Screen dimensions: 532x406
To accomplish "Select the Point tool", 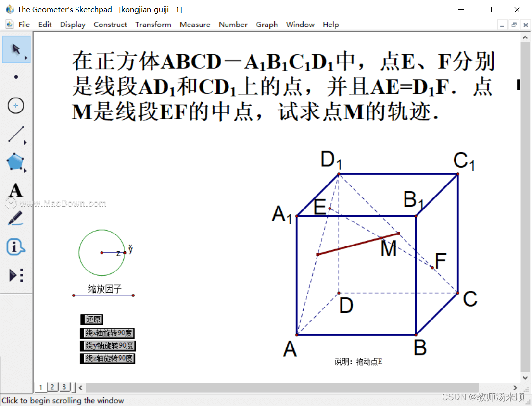I will pyautogui.click(x=16, y=77).
